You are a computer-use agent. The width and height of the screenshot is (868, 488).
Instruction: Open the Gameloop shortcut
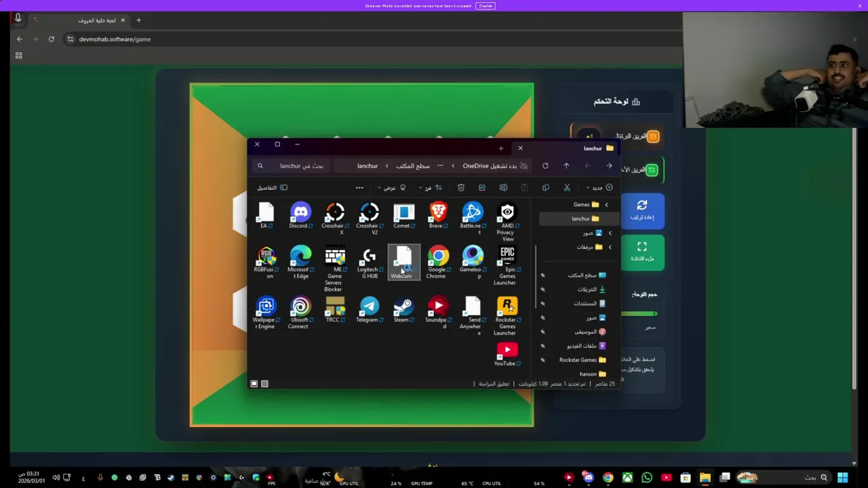pyautogui.click(x=473, y=263)
